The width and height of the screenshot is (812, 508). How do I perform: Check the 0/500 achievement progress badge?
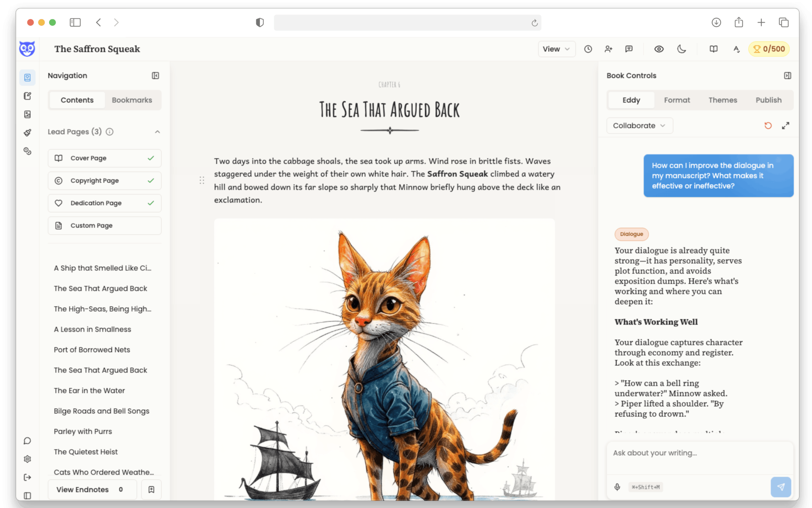coord(769,49)
